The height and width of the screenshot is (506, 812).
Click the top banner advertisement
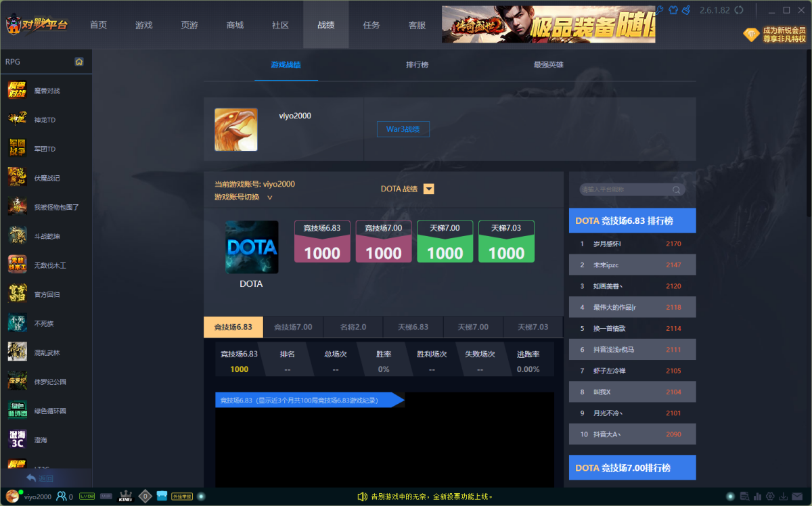click(x=549, y=24)
